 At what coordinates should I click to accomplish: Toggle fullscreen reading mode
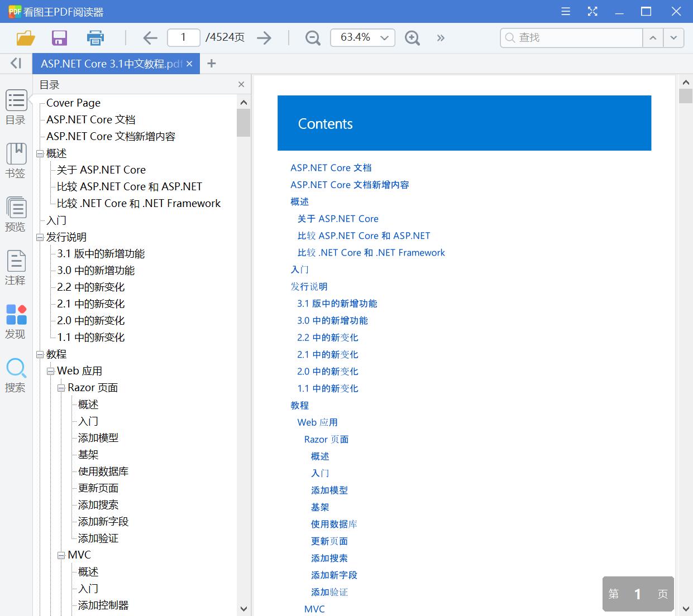(592, 11)
